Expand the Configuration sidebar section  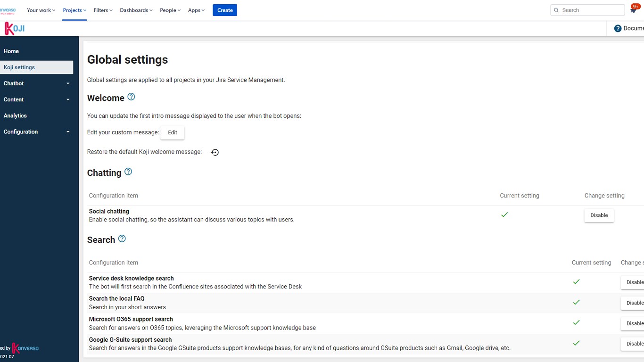(37, 132)
